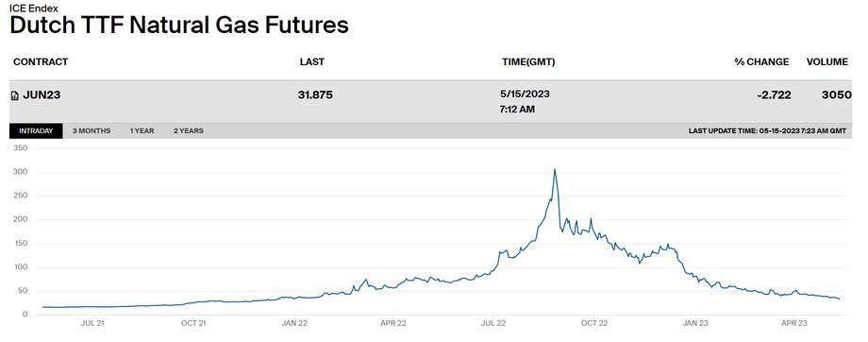Click the JAN 23 axis label
Viewport: 868px width, 342px height.
point(694,322)
